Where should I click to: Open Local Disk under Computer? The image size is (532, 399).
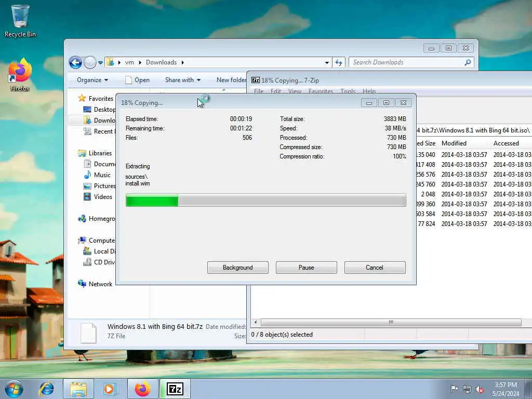click(99, 251)
